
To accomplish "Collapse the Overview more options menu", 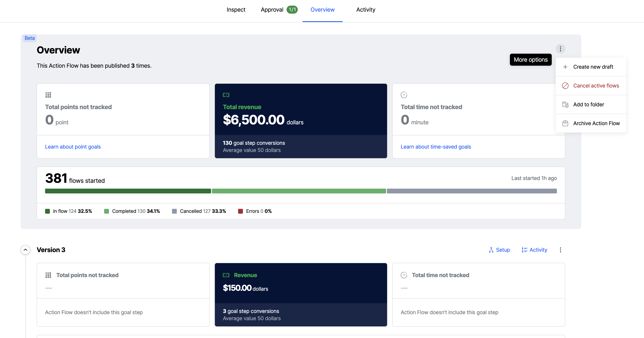I will point(560,48).
